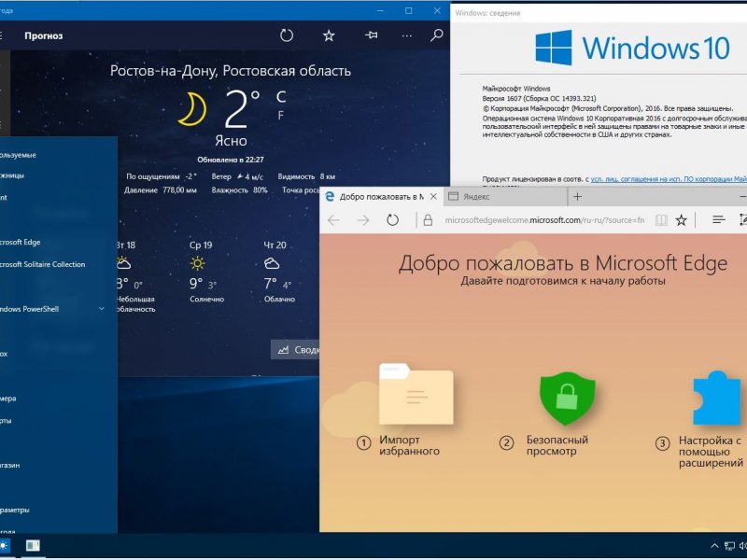The height and width of the screenshot is (560, 747).
Task: Maximize the weather app window
Action: pyautogui.click(x=409, y=10)
